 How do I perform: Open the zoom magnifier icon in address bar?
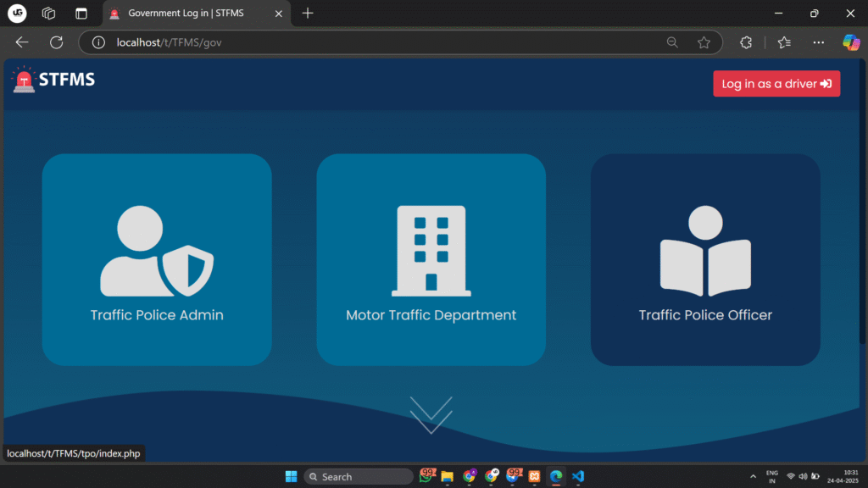[672, 42]
